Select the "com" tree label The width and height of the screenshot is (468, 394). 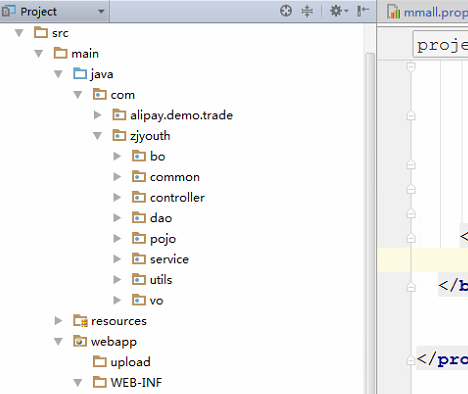click(123, 95)
